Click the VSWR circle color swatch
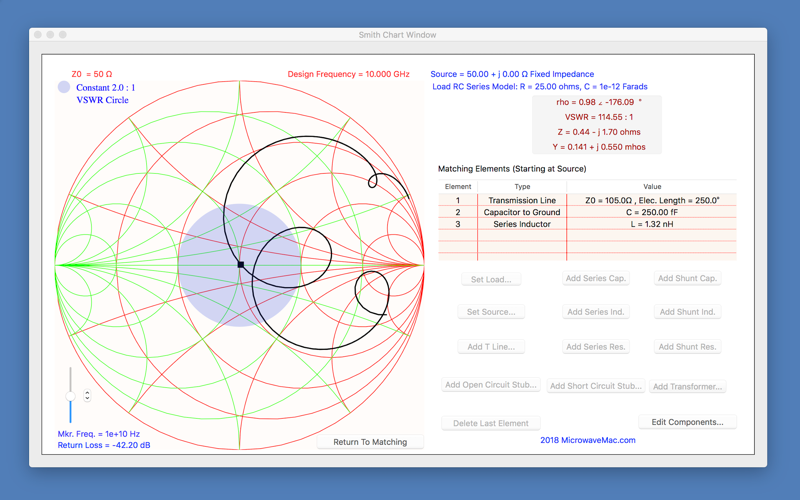This screenshot has height=500, width=800. [x=64, y=87]
